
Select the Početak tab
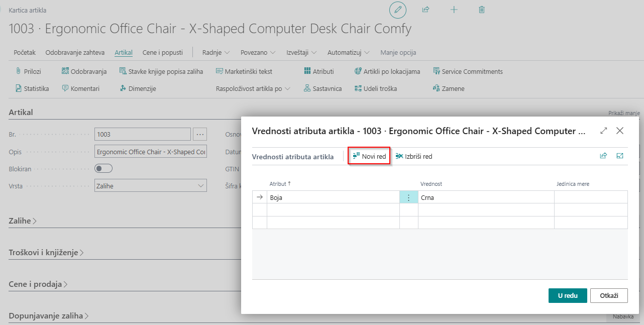[25, 52]
